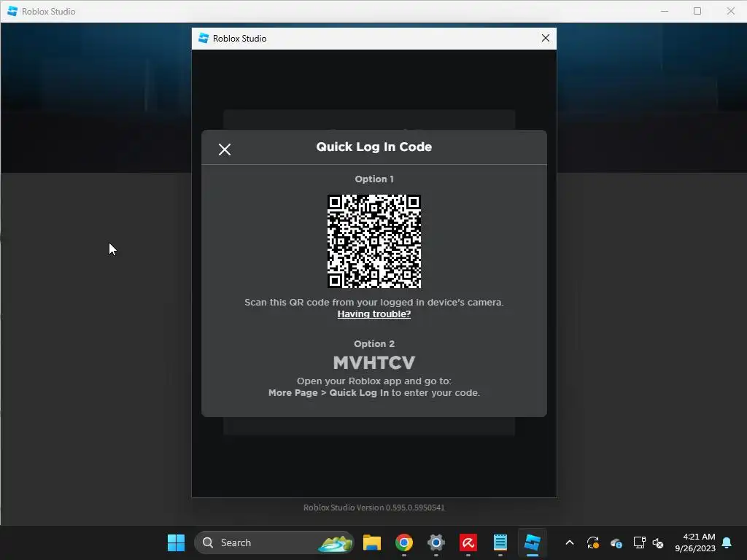Click the Quick Log In Code title
Image resolution: width=747 pixels, height=560 pixels.
(374, 147)
